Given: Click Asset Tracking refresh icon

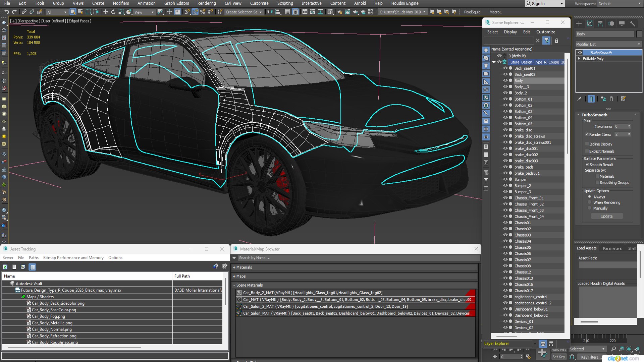Looking at the screenshot, I should [5, 267].
